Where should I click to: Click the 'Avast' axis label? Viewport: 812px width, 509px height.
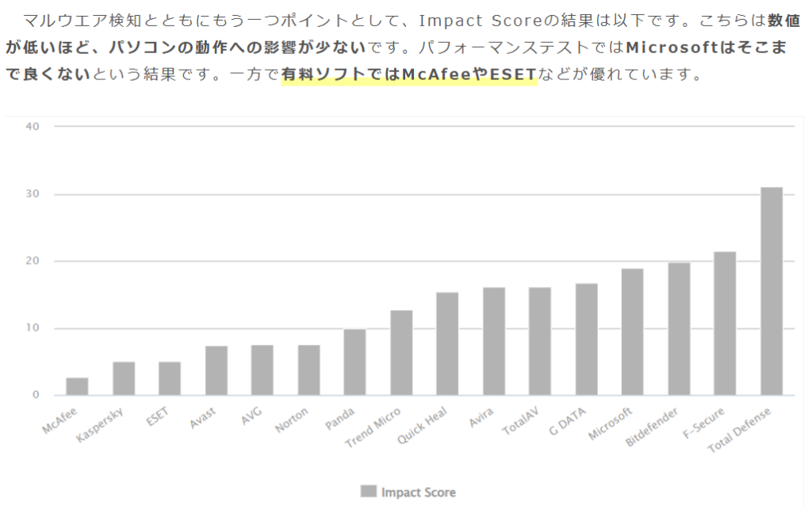[x=202, y=418]
